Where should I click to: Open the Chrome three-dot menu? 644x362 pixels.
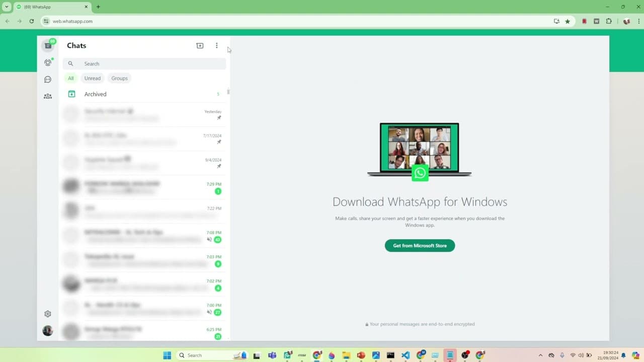[x=638, y=21]
